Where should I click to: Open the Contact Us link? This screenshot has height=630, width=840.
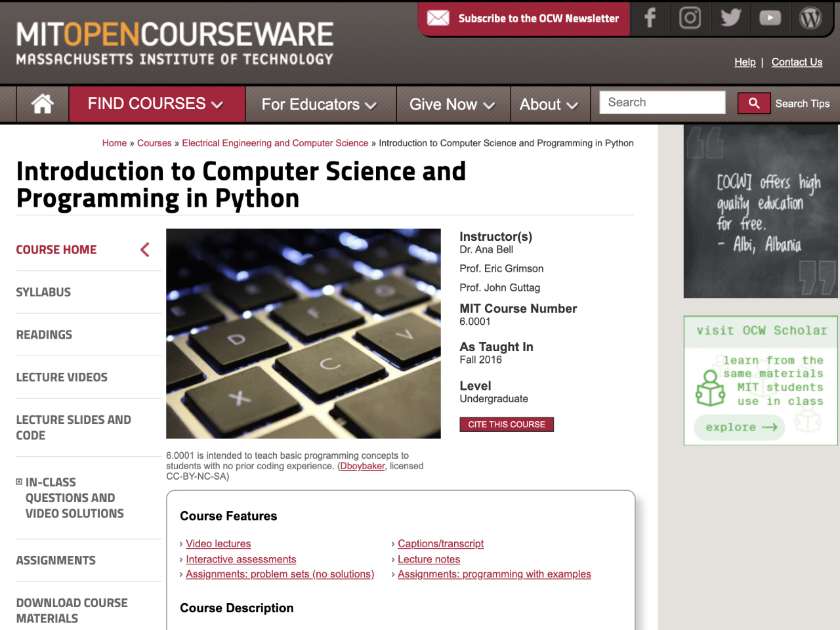(797, 62)
